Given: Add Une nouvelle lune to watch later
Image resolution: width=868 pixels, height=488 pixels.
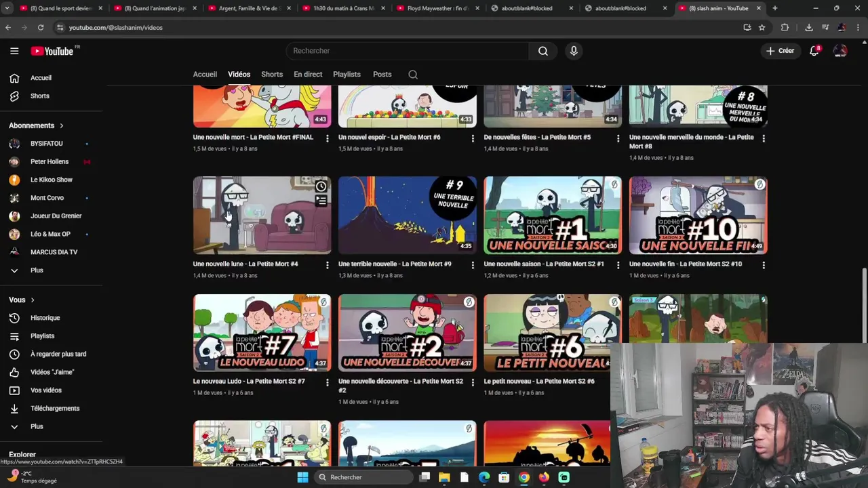Looking at the screenshot, I should [321, 186].
